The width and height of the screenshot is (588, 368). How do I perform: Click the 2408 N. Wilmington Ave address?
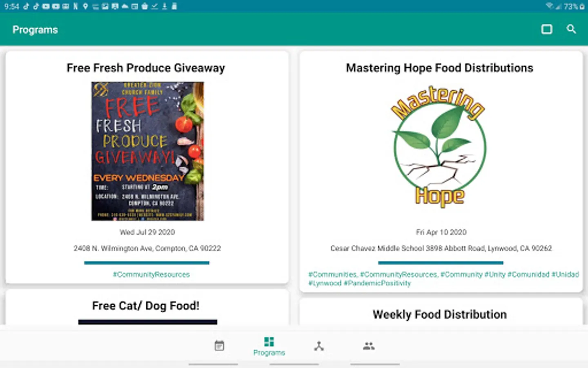pos(147,248)
